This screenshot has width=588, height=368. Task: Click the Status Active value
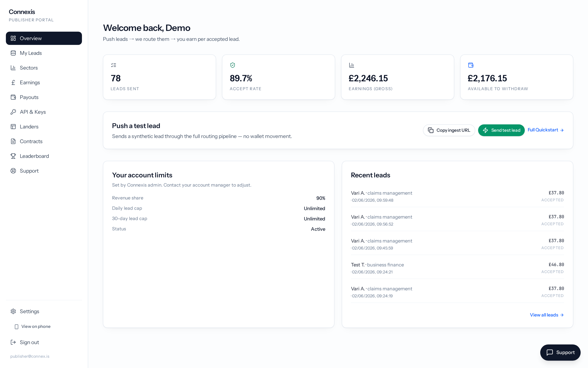(318, 229)
